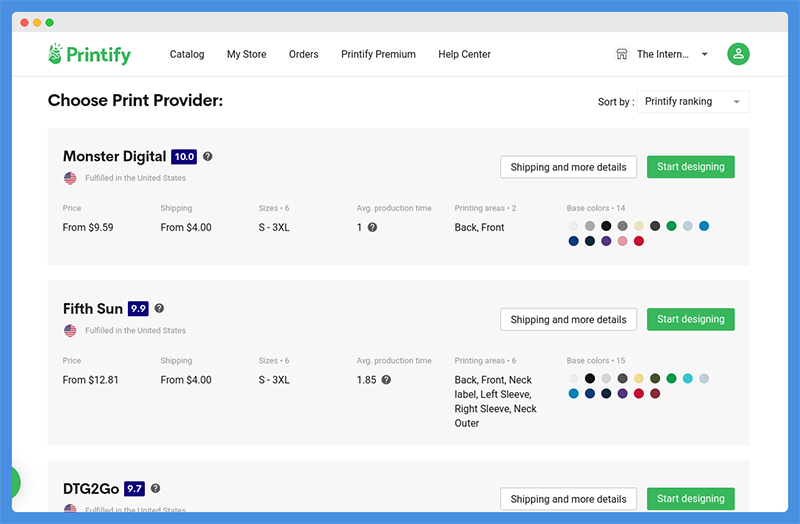
Task: Start designing with DTG2Go
Action: tap(690, 498)
